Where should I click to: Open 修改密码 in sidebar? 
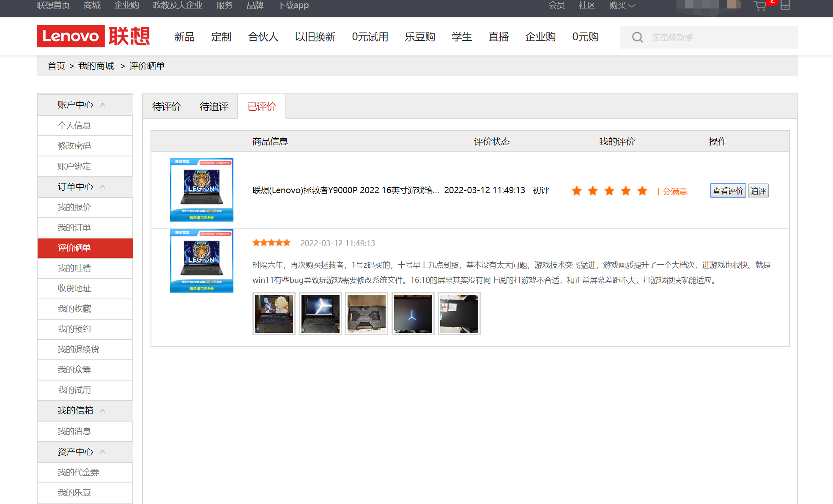85,146
